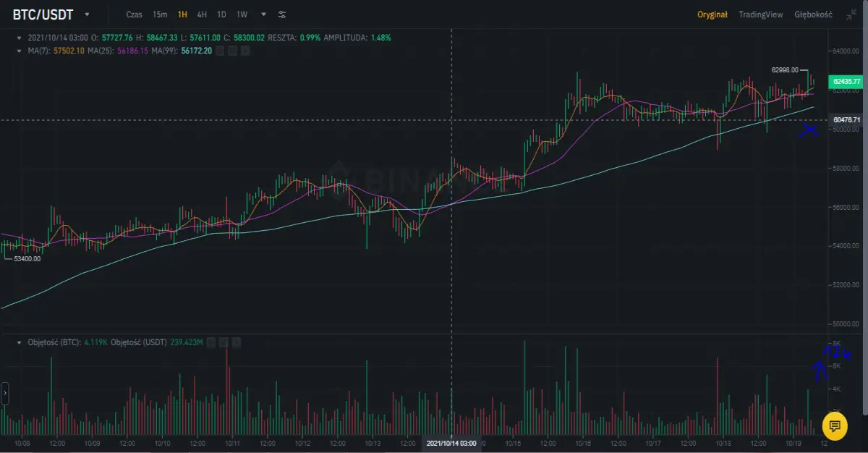Click the AMPLITUDA value 1.48%

381,37
